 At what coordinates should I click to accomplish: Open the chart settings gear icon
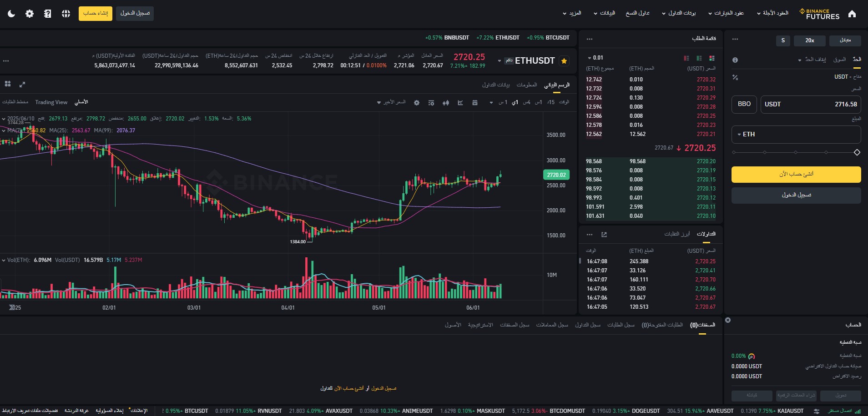pos(417,103)
